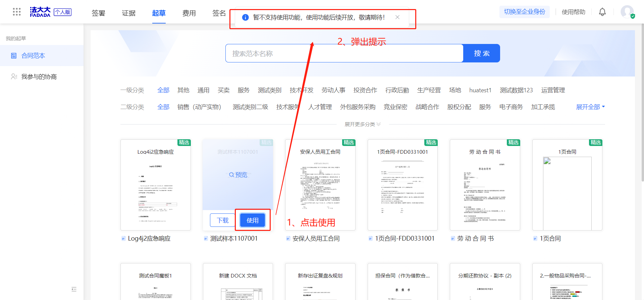Screen dimensions: 644x300
Task: Open the 新建 DOCX 文档 template thumbnail
Action: [238, 282]
